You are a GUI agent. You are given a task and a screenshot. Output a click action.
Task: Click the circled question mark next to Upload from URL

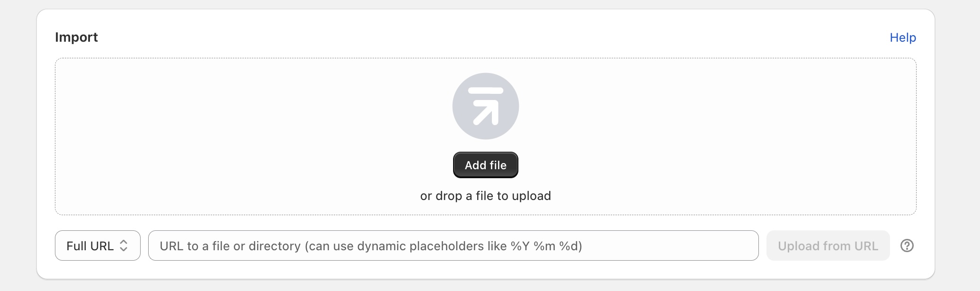pyautogui.click(x=907, y=246)
